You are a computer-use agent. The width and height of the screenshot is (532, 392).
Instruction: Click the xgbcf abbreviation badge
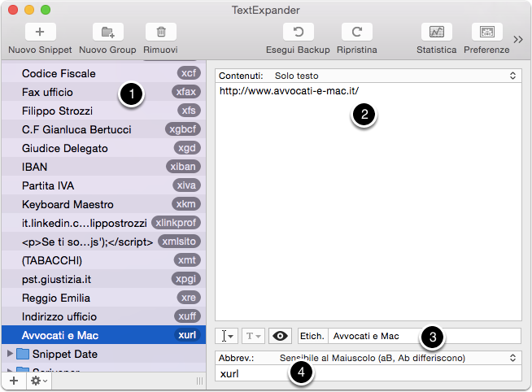183,128
